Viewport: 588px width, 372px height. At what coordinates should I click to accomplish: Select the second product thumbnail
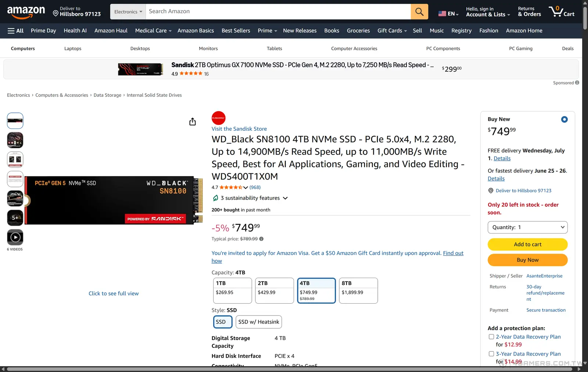[15, 140]
